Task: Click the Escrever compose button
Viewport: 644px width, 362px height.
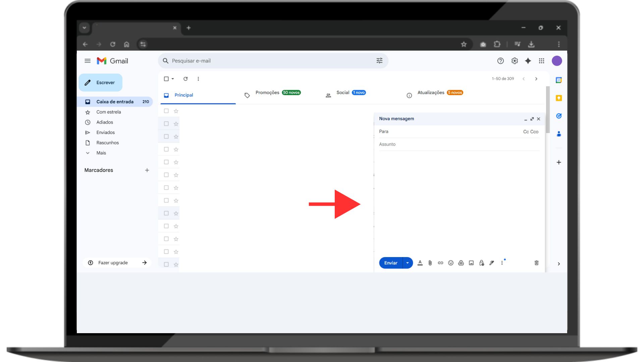Action: [101, 82]
